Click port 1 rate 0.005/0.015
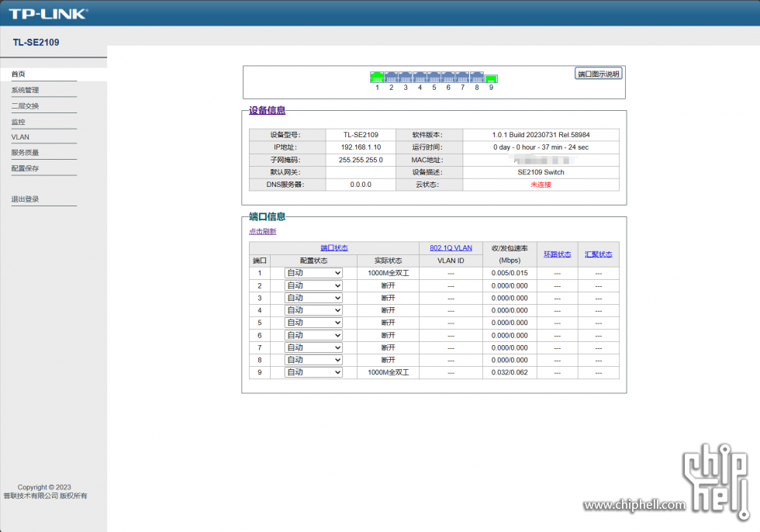Image resolution: width=760 pixels, height=532 pixels. click(510, 273)
